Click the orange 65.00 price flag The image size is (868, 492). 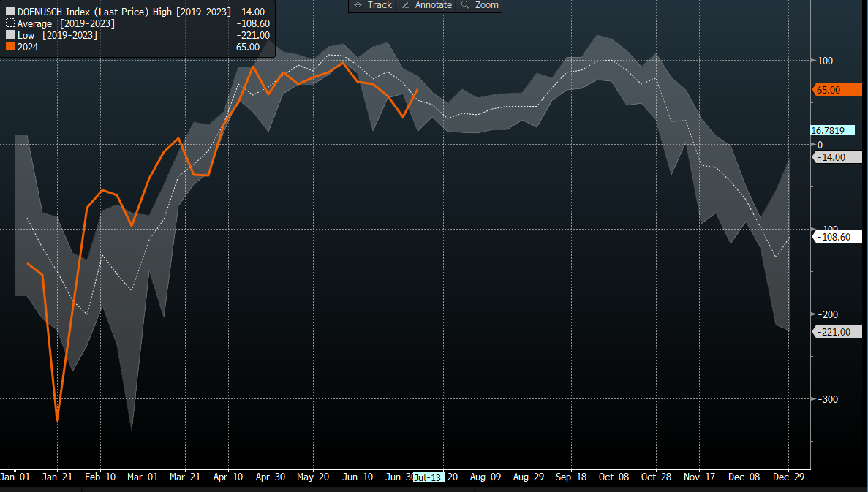pyautogui.click(x=837, y=90)
